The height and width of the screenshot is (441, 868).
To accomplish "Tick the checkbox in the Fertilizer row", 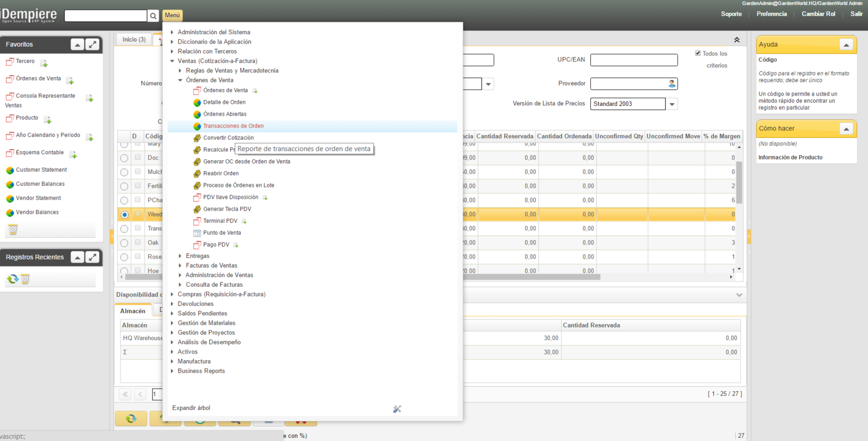I will click(138, 186).
